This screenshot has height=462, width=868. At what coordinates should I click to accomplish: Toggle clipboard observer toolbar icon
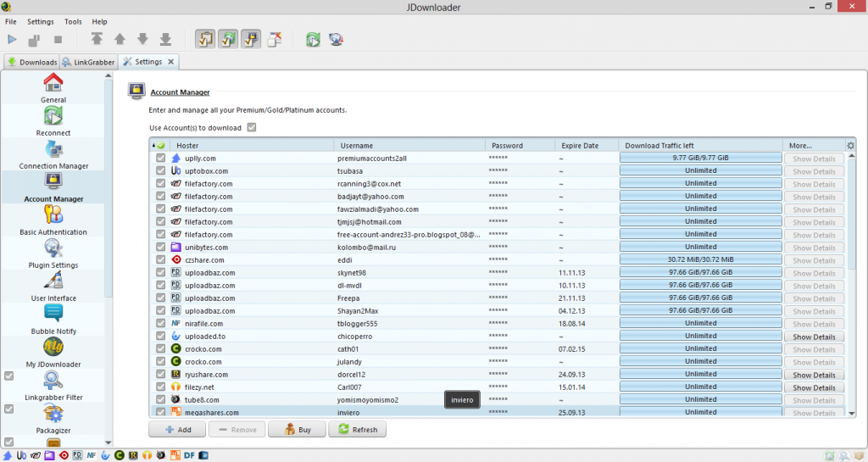tap(205, 39)
